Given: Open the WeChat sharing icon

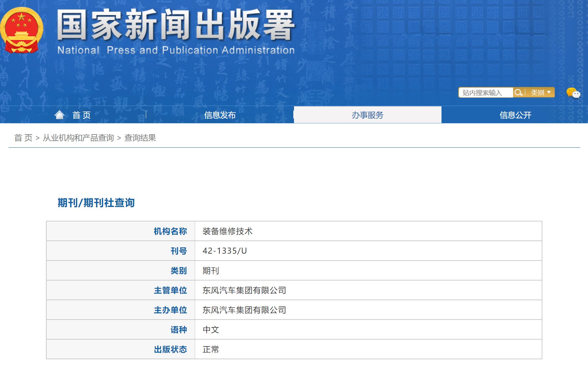Looking at the screenshot, I should (x=573, y=92).
